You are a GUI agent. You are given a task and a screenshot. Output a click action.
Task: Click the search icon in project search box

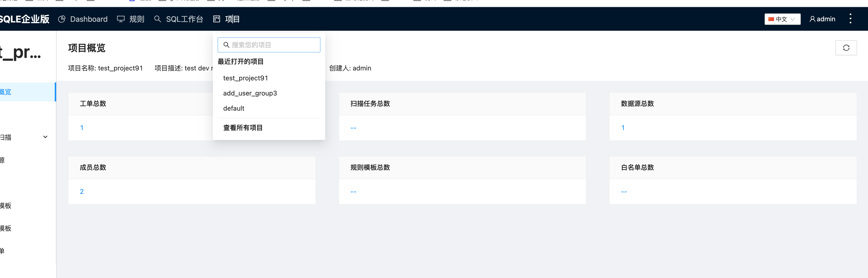tap(226, 45)
